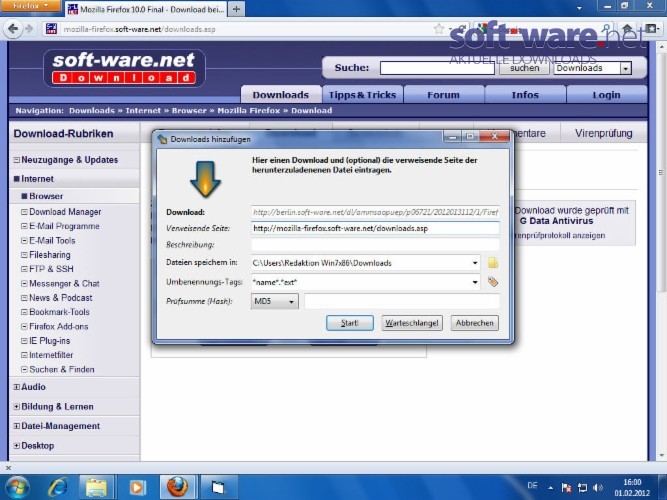The height and width of the screenshot is (500, 667).
Task: Open Windows Media Player from taskbar
Action: [137, 487]
